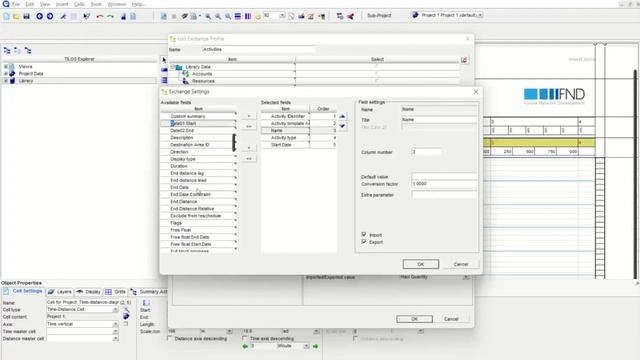
Task: Click Cancel in Exchange Settings dialog
Action: (461, 264)
